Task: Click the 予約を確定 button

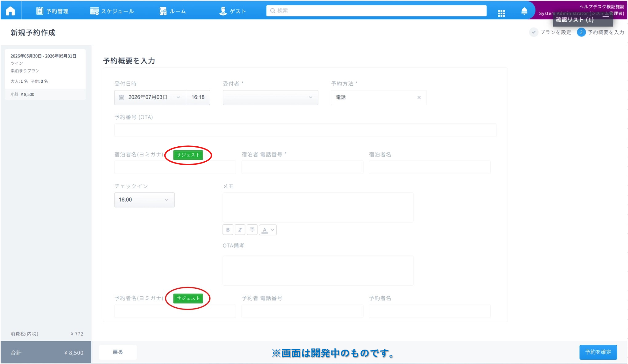Action: pos(598,352)
